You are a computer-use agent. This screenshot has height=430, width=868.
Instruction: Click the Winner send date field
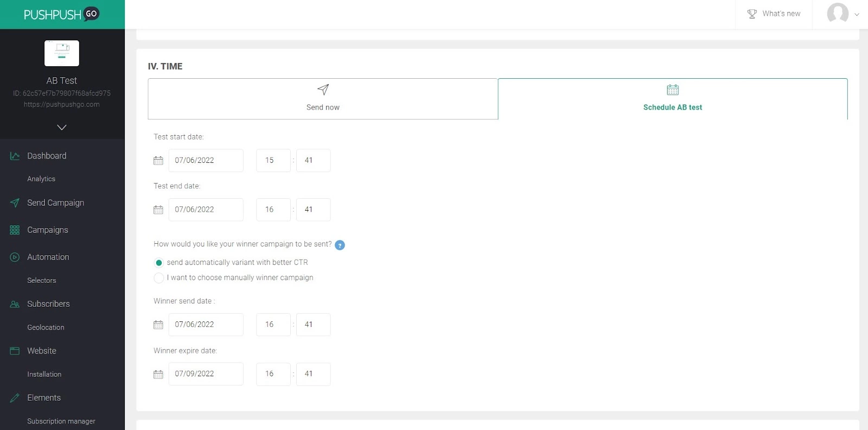[206, 325]
